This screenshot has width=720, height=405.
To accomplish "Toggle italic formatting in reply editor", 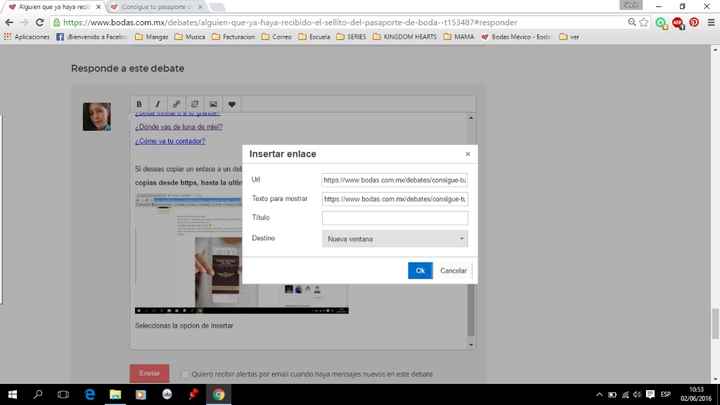I will [158, 104].
